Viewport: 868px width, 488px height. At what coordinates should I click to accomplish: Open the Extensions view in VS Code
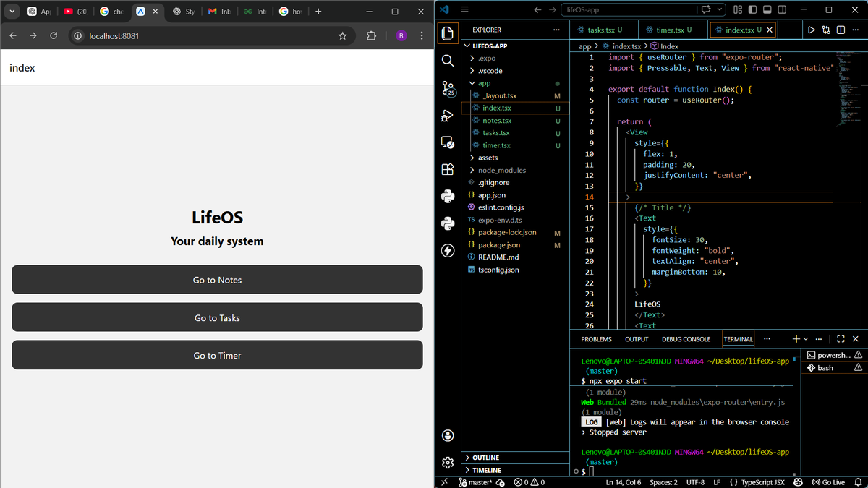coord(448,169)
